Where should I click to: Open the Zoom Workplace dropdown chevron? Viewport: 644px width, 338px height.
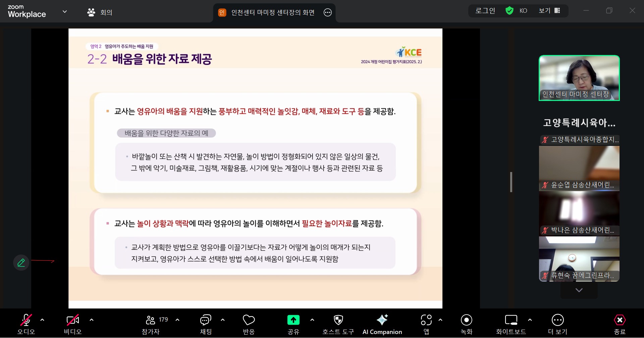(x=65, y=12)
